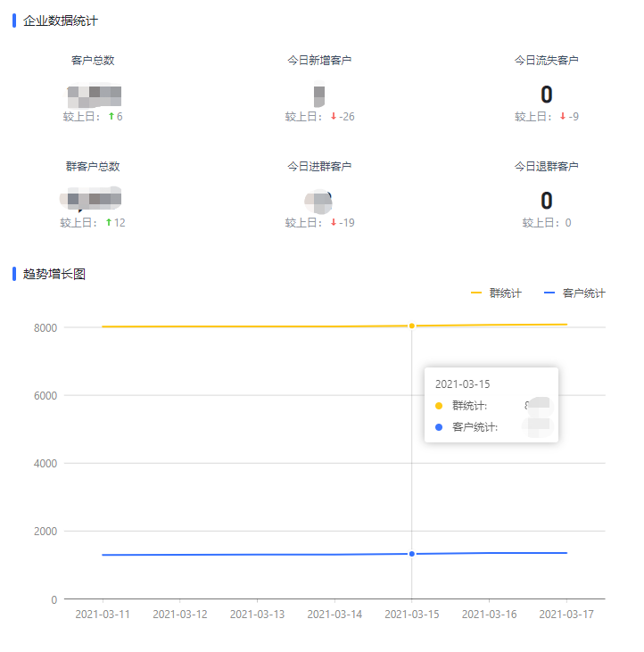The width and height of the screenshot is (644, 652).
Task: Click the 群统计 row in the tooltip
Action: click(x=492, y=406)
